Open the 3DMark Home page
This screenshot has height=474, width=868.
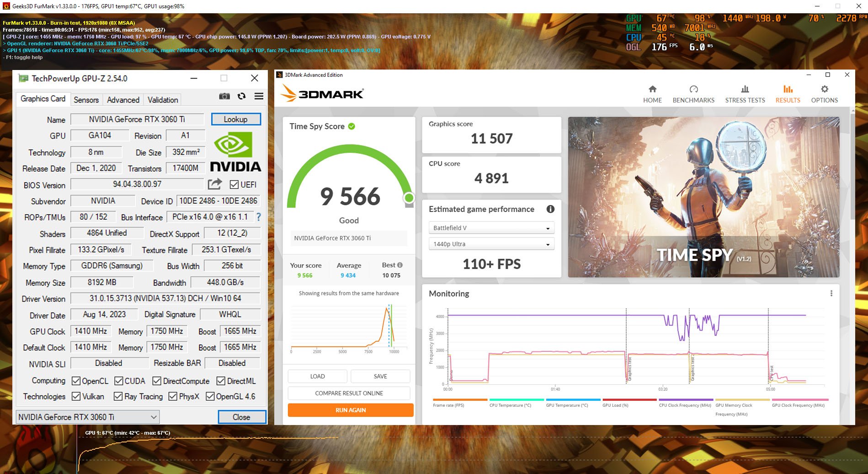[652, 94]
